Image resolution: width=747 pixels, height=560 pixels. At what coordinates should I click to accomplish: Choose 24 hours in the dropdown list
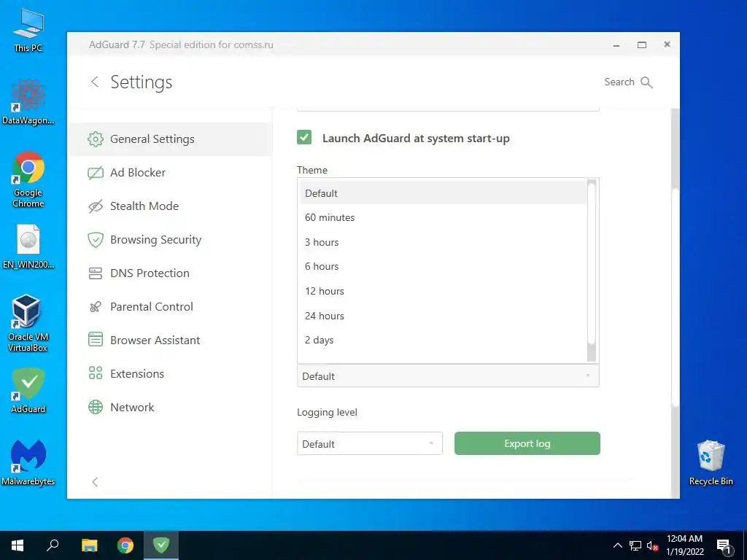pos(443,316)
